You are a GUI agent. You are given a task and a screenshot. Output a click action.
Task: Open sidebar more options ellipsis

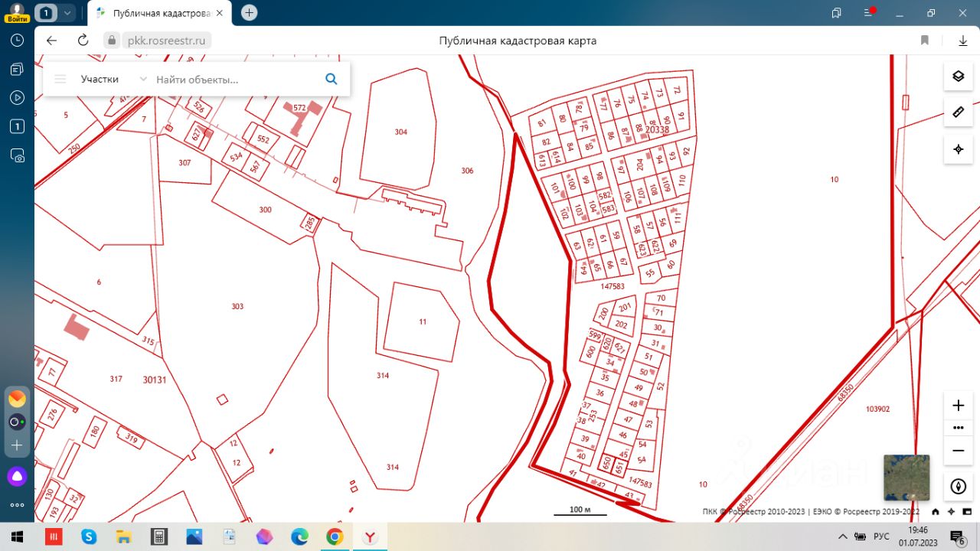pyautogui.click(x=17, y=506)
